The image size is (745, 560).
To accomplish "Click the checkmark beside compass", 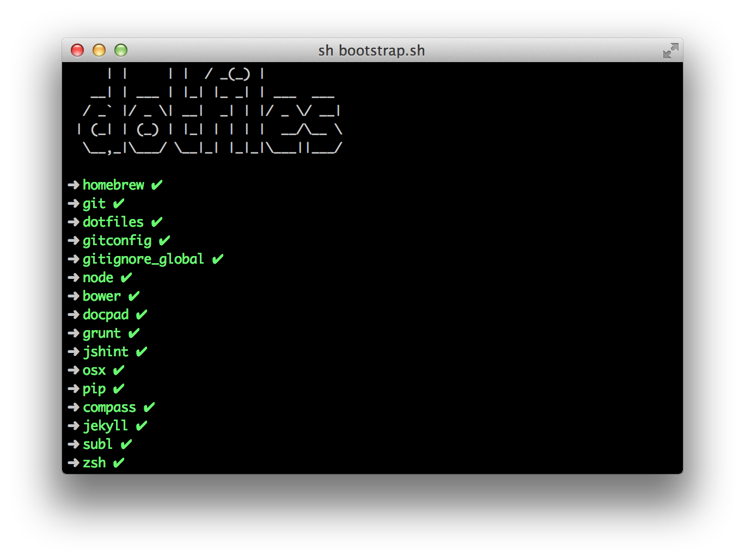I will click(149, 407).
